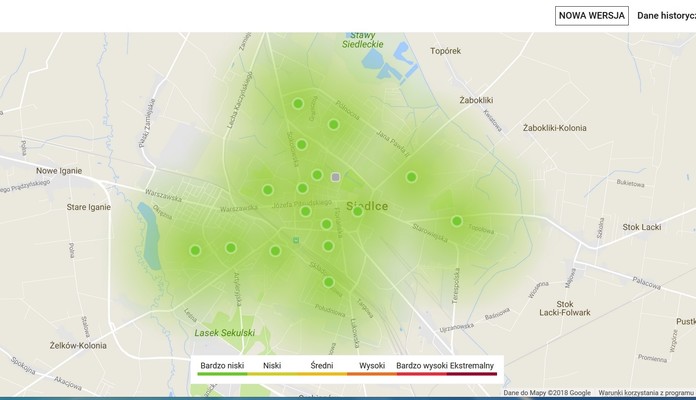
Task: Click the Bardzo niski legend label
Action: [222, 366]
